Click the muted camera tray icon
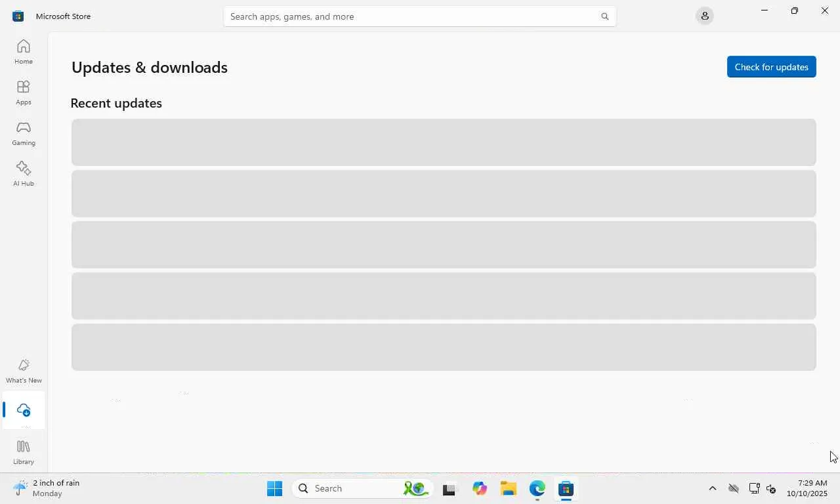 734,488
